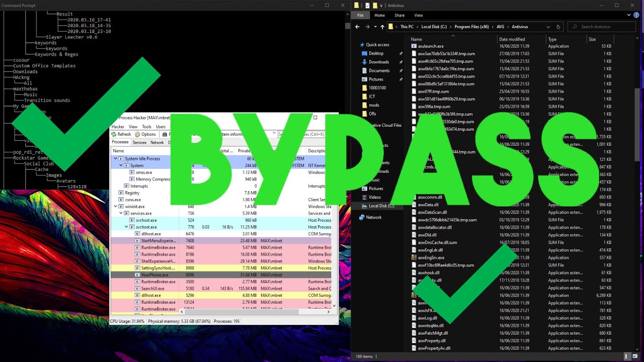Viewport: 644px width, 362px height.
Task: Select Network in Explorer sidebar
Action: [x=374, y=217]
